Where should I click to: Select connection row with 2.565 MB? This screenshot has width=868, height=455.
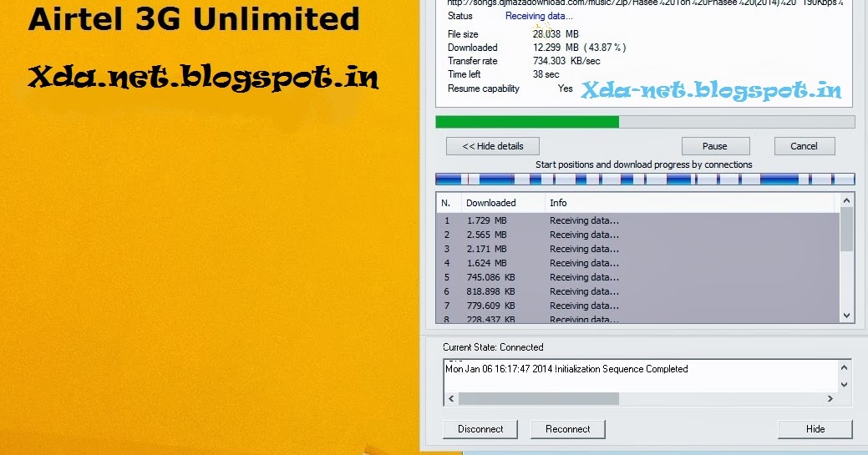pos(638,235)
